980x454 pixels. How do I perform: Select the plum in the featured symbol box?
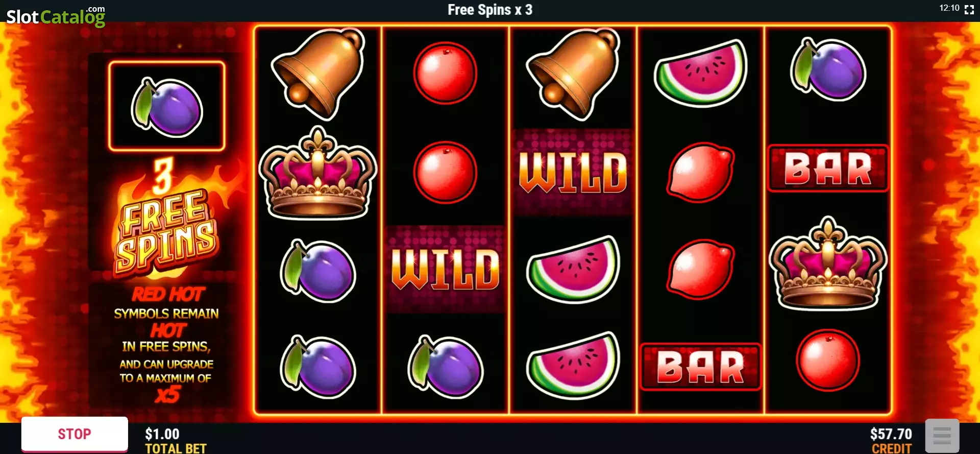click(x=167, y=107)
